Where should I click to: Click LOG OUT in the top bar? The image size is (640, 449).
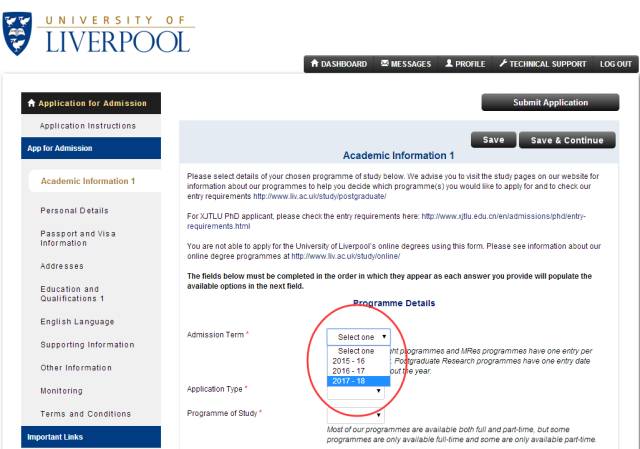point(616,64)
